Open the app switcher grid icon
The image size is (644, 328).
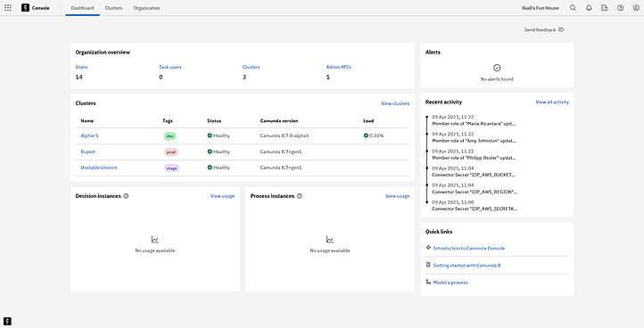click(x=8, y=8)
